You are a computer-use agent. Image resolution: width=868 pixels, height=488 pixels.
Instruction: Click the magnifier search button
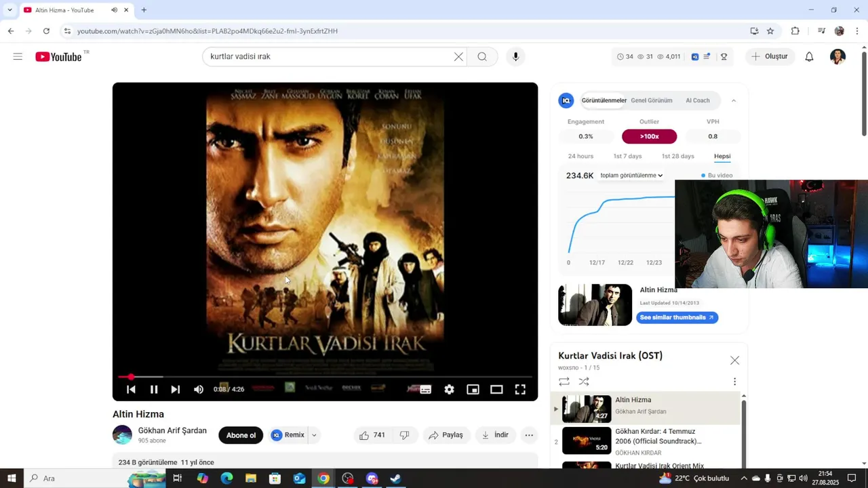tap(482, 57)
